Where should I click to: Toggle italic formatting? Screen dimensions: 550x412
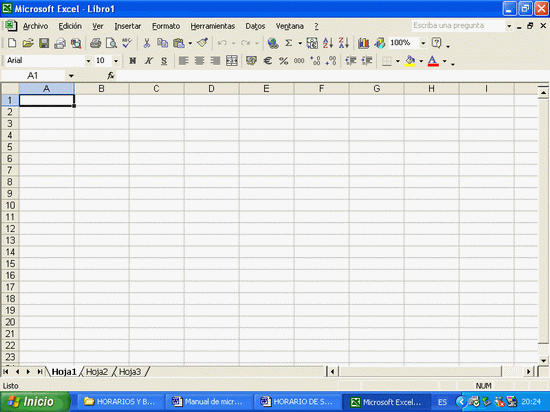pos(148,61)
